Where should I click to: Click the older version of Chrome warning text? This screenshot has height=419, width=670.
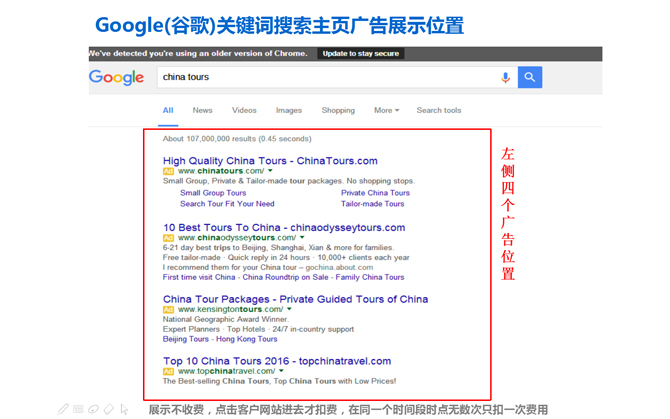(x=198, y=53)
